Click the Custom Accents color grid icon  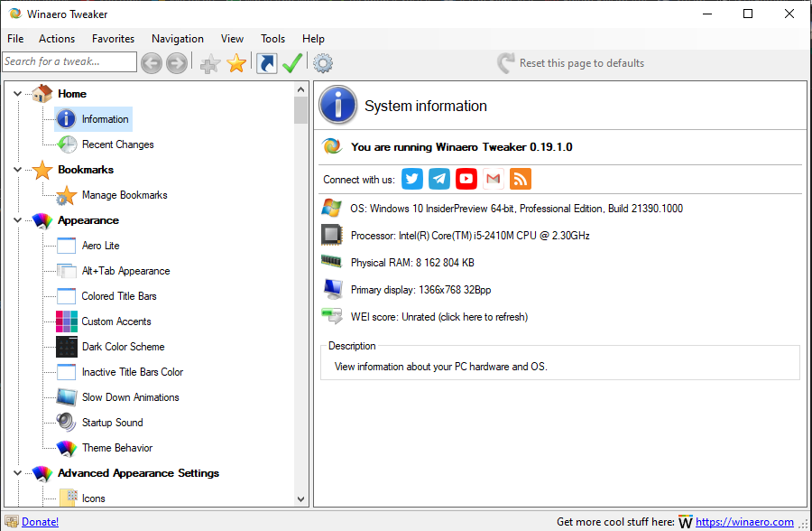point(67,321)
